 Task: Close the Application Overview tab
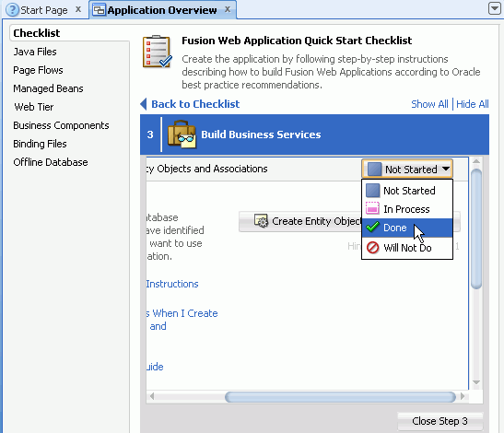(x=228, y=9)
